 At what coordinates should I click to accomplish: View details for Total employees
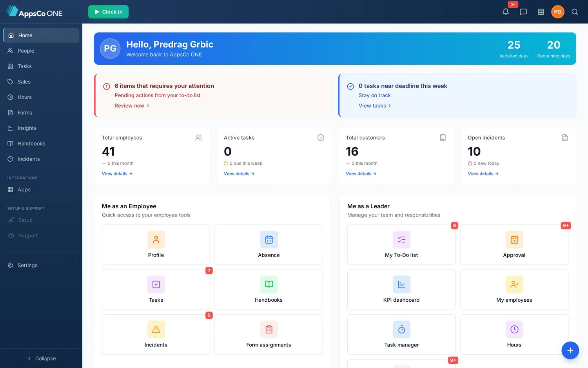[117, 173]
